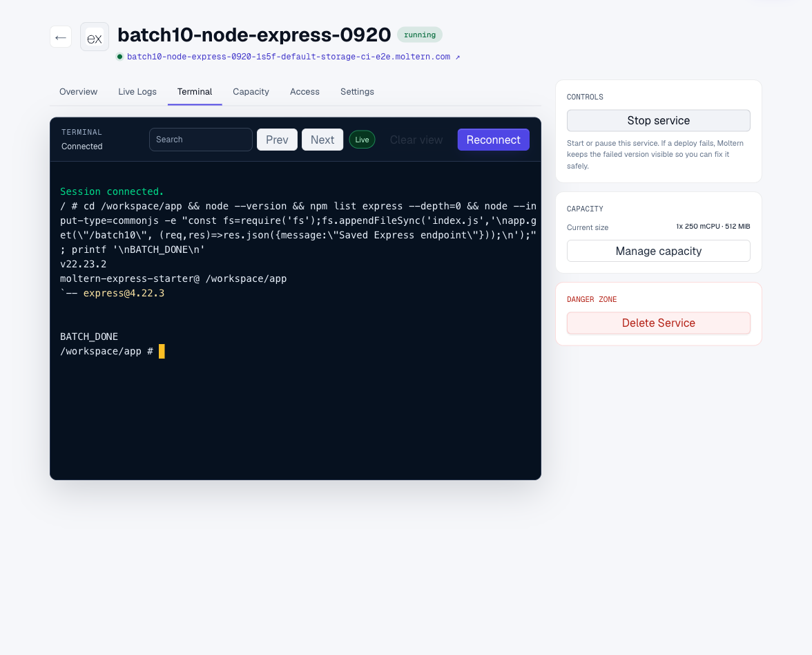Viewport: 812px width, 655px height.
Task: Switch to the Overview tab
Action: point(78,92)
